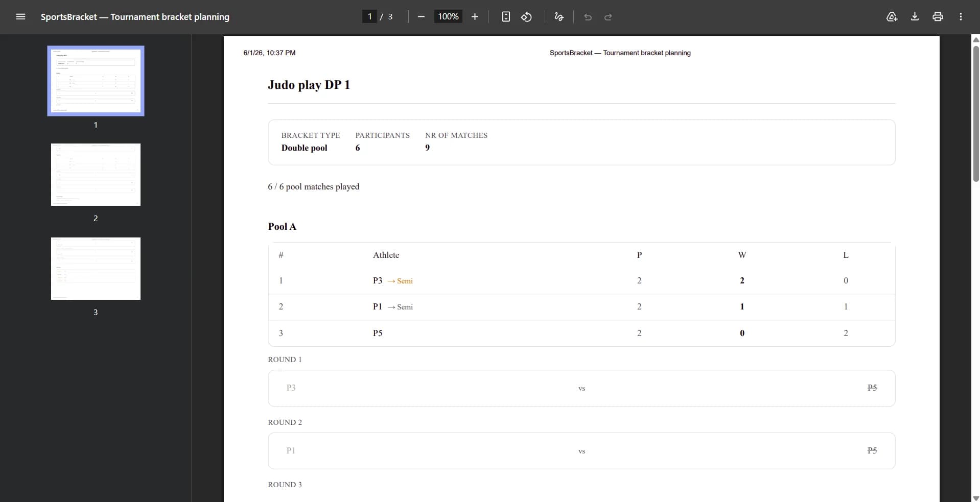Activate the draw annotation tool

pyautogui.click(x=559, y=17)
